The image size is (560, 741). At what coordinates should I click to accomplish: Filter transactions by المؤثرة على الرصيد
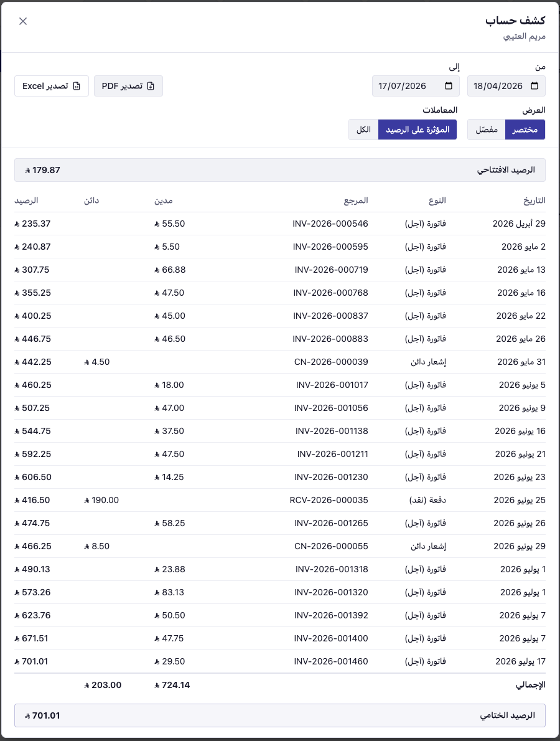418,130
